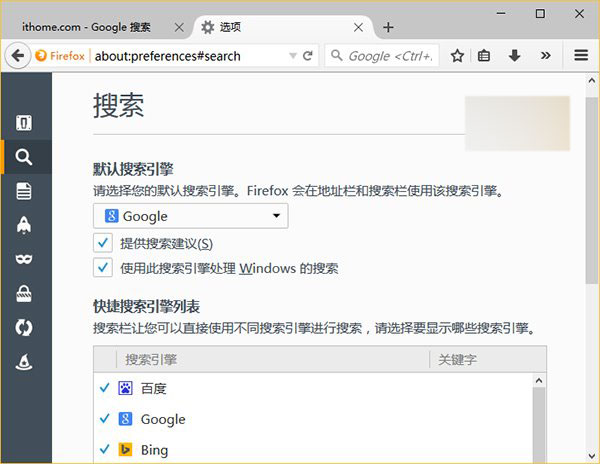Screen dimensions: 600x464
Task: Reload the page with refresh icon
Action: point(308,56)
